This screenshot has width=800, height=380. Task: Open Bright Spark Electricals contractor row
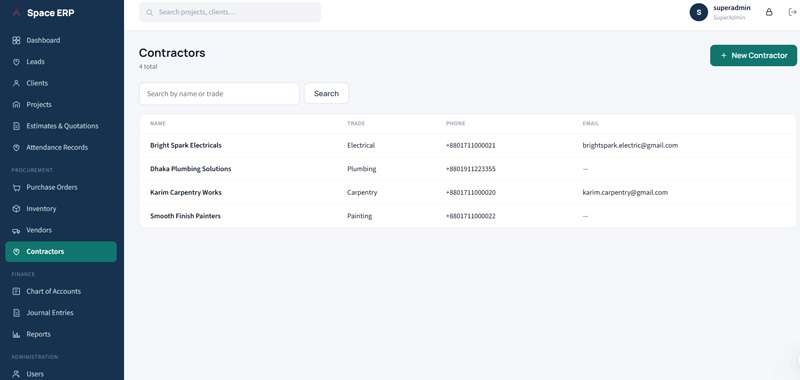point(468,145)
